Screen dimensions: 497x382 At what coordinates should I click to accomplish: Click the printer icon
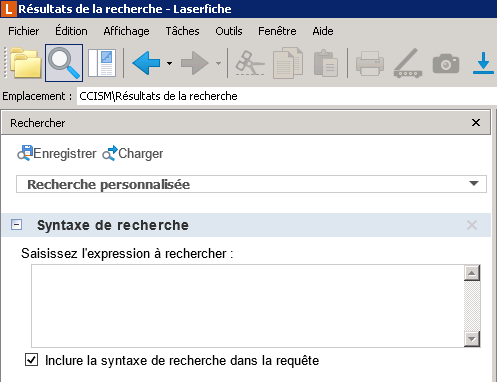point(370,63)
